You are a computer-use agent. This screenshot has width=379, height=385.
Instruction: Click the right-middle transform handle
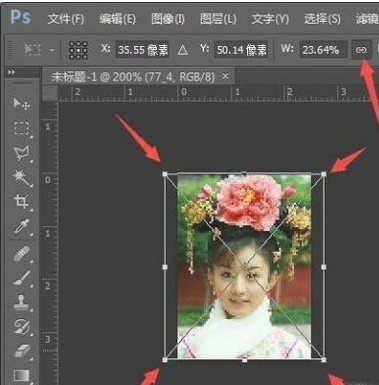pyautogui.click(x=324, y=267)
